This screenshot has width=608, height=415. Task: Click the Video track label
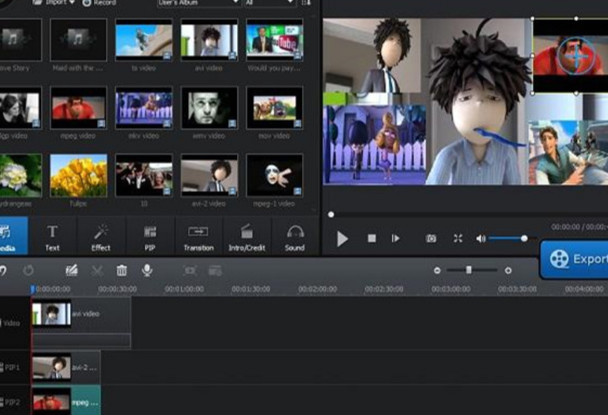pos(11,323)
